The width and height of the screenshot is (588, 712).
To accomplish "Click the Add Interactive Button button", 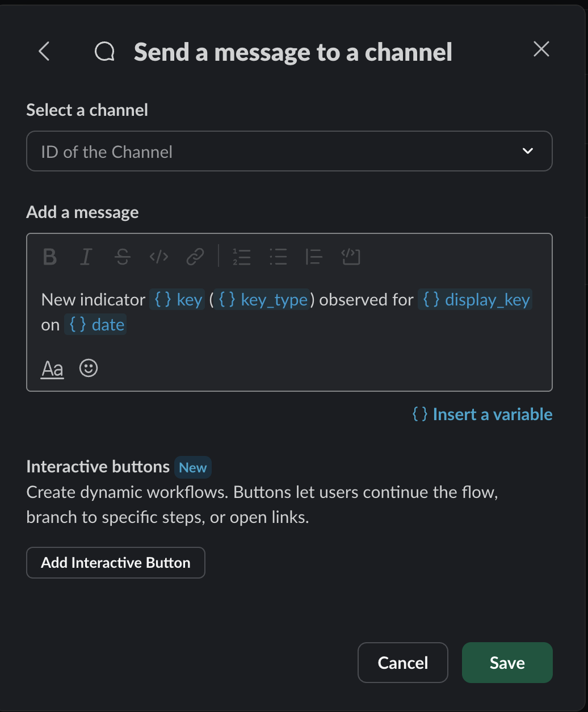I will click(x=115, y=563).
